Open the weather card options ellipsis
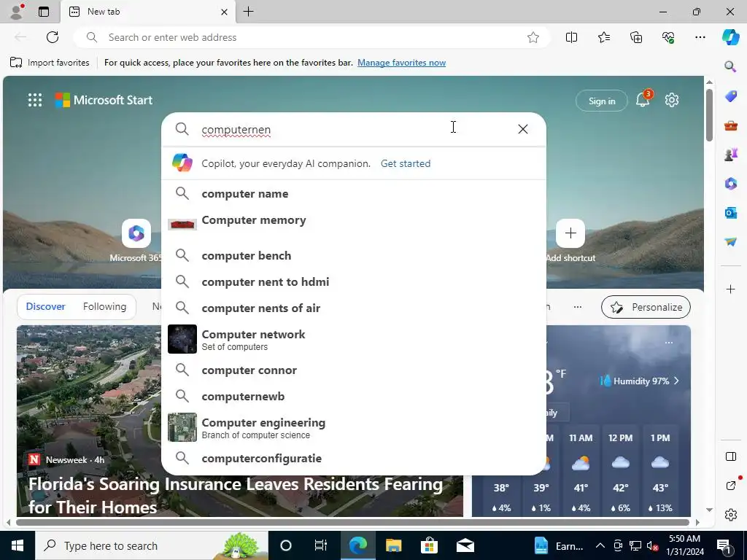Screen dimensions: 747x560 point(669,343)
